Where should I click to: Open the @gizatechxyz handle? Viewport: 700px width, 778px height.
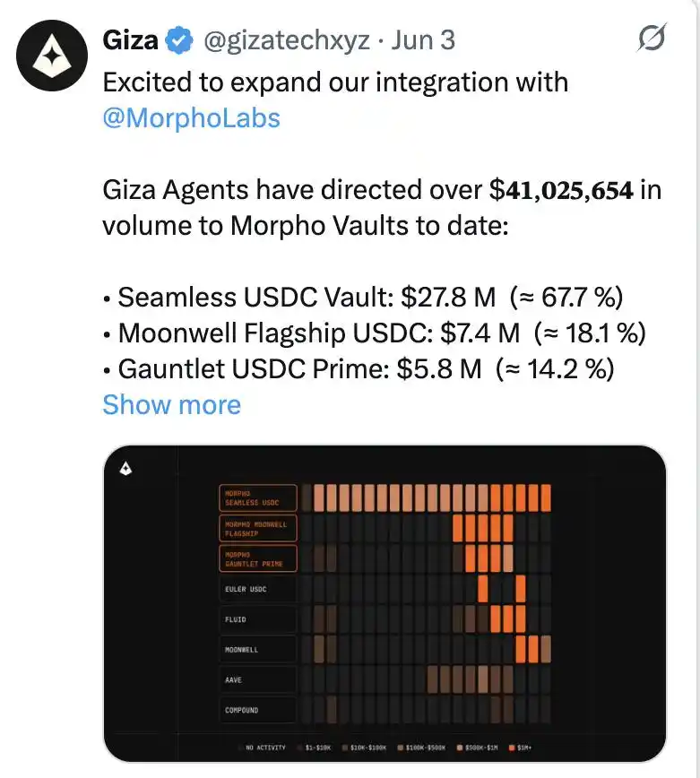click(287, 40)
